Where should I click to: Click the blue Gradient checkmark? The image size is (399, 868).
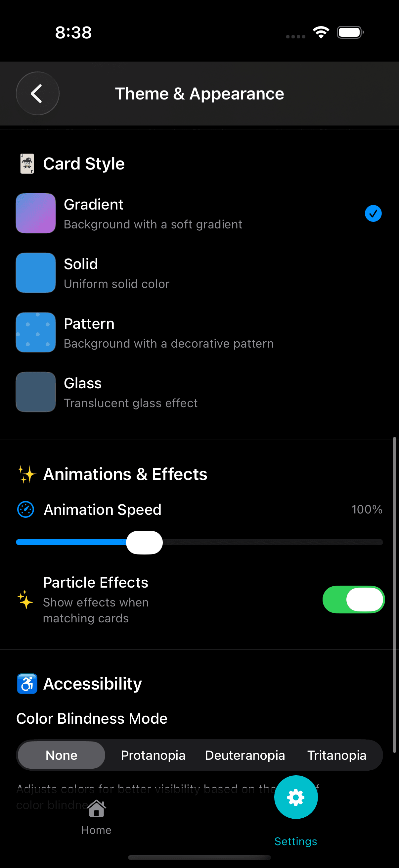tap(373, 213)
